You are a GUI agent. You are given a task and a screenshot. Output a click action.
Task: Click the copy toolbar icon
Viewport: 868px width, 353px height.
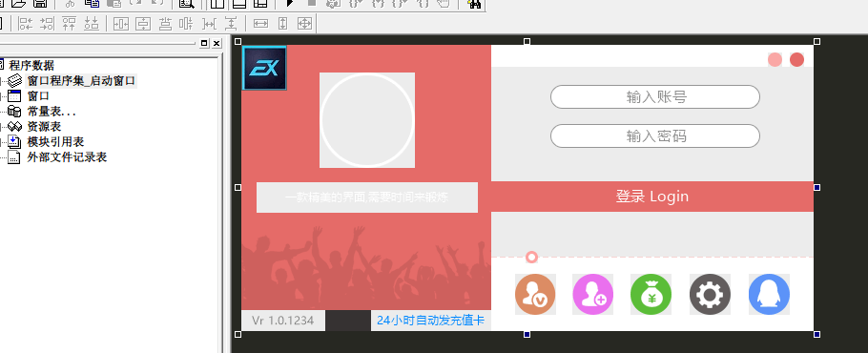[x=92, y=3]
